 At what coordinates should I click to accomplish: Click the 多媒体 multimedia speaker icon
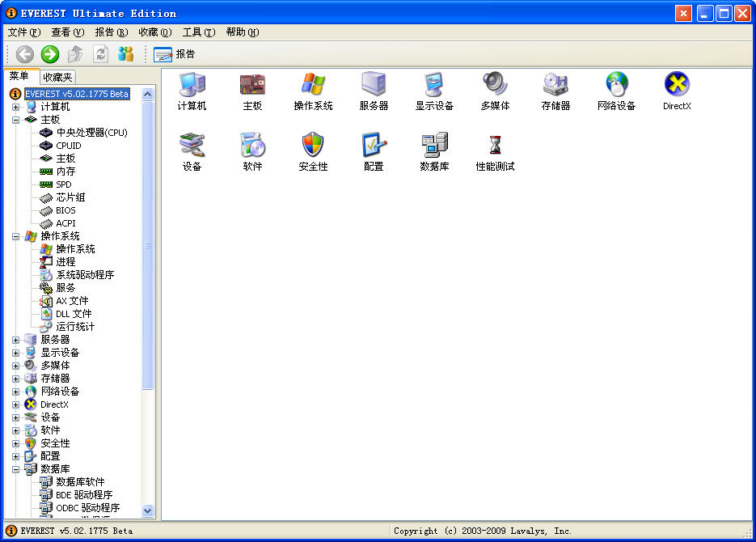495,85
